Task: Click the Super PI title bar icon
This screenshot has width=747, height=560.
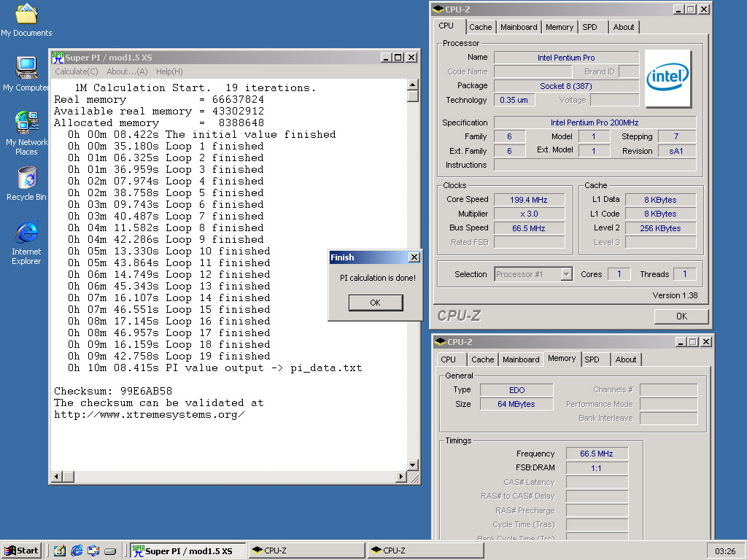Action: 58,58
